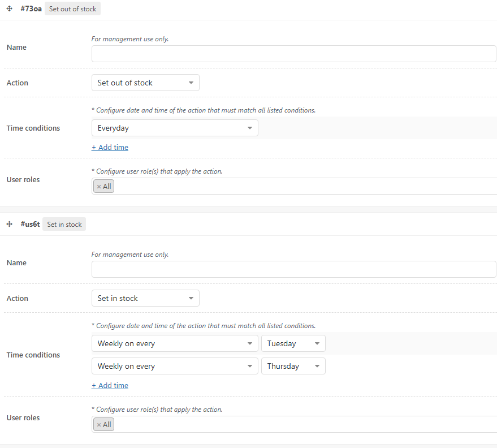Click the second rule's User roles field
The height and width of the screenshot is (448, 497).
305,425
